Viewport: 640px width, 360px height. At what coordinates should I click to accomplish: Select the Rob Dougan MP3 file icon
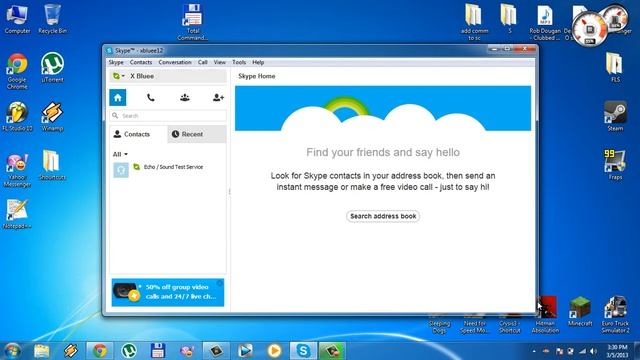545,22
